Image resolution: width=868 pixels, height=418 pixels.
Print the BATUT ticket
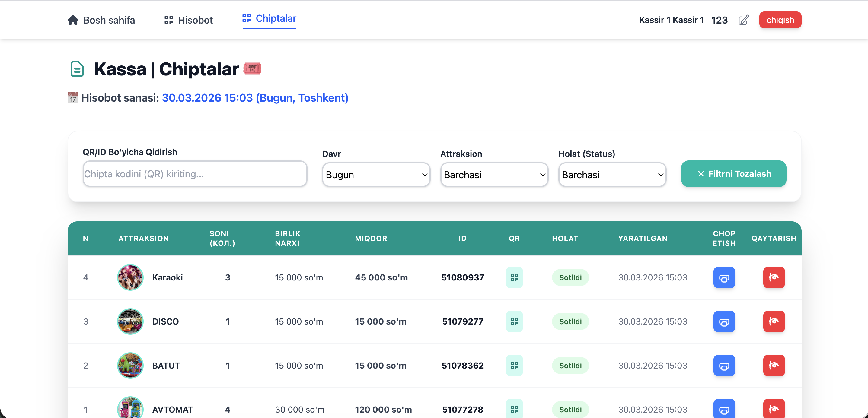(724, 366)
